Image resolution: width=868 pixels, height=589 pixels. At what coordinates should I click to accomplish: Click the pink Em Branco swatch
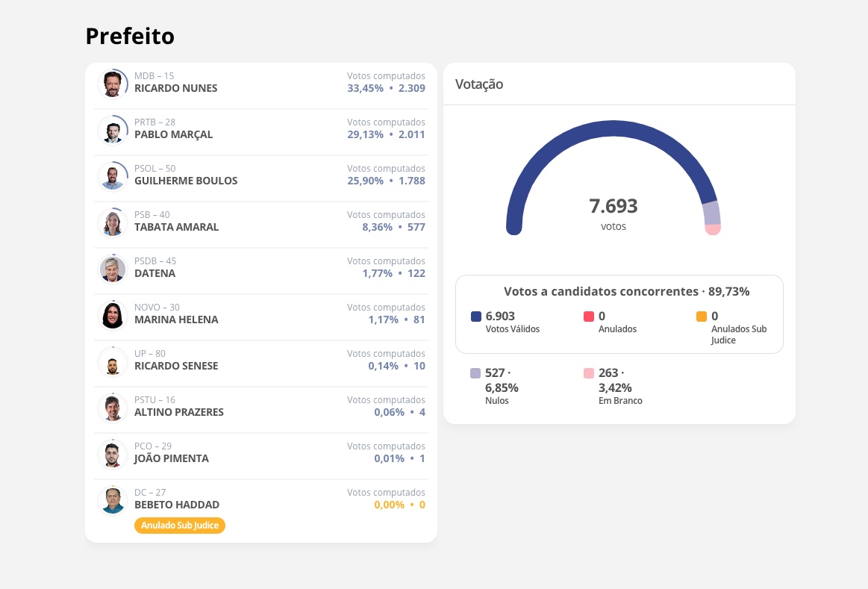589,373
